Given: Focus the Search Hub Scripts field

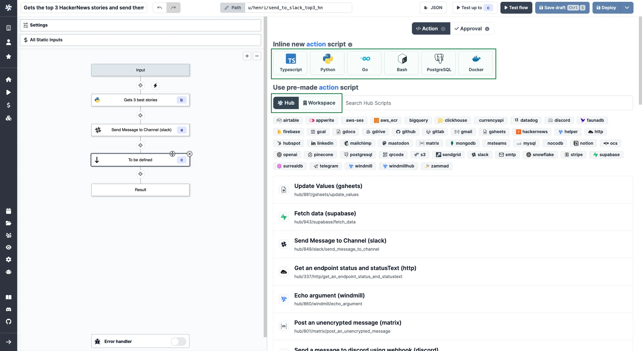Looking at the screenshot, I should click(487, 103).
